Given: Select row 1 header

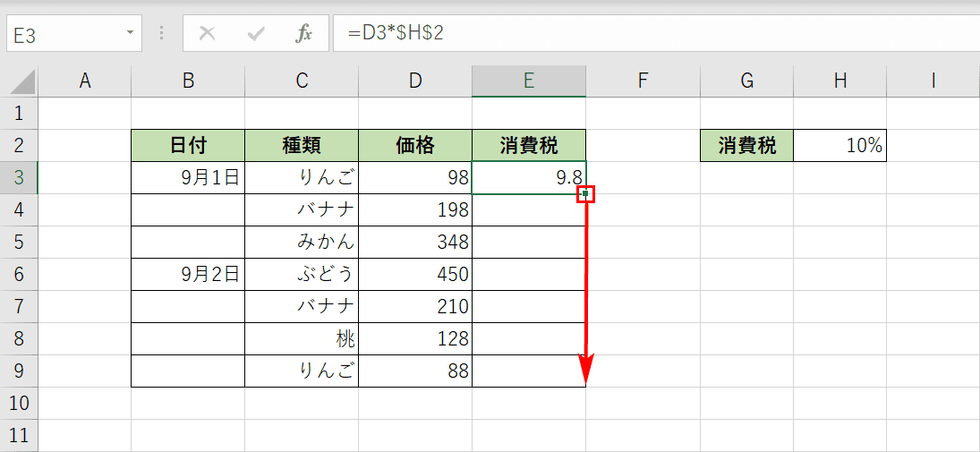Looking at the screenshot, I should [19, 113].
